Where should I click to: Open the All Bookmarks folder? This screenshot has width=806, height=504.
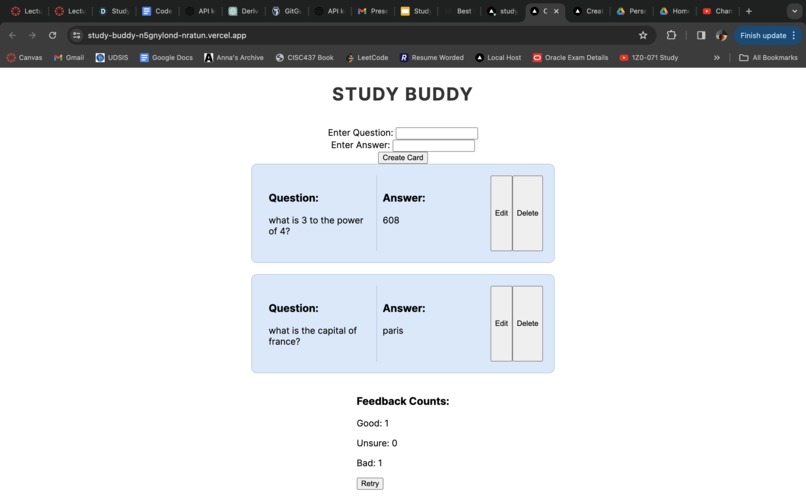(768, 58)
